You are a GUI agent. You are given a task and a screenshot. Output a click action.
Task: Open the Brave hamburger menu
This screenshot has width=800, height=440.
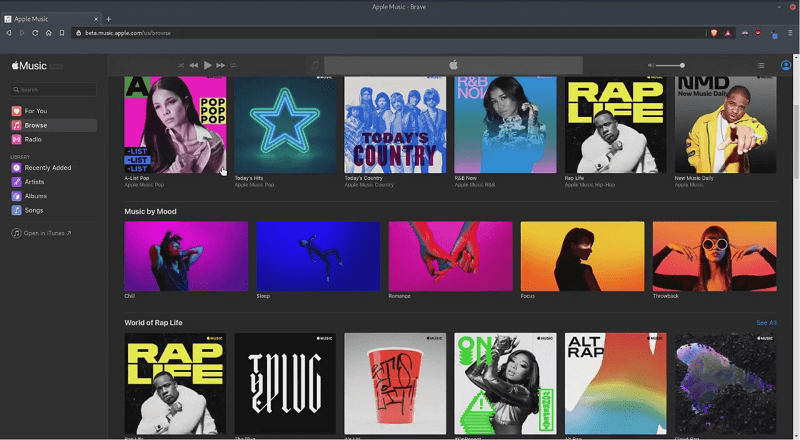click(x=790, y=33)
